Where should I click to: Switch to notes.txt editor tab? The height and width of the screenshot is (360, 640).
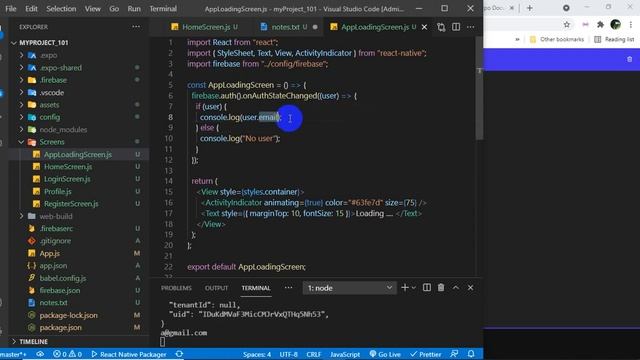[284, 27]
